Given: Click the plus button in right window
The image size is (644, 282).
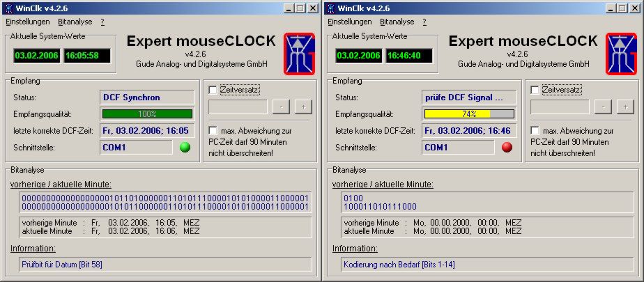Looking at the screenshot, I should click(x=625, y=107).
